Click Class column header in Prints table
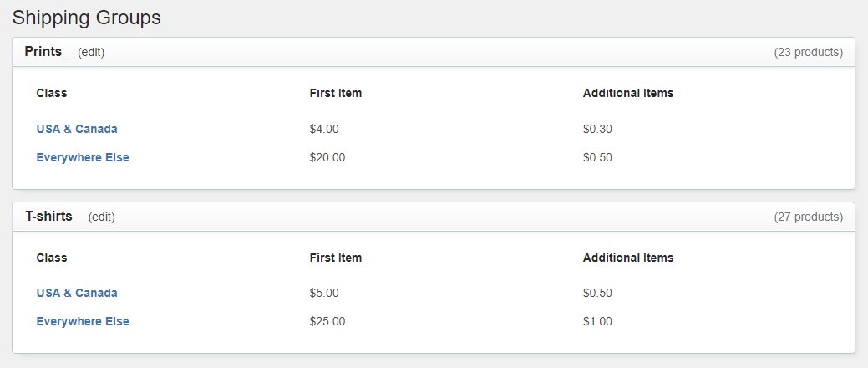The height and width of the screenshot is (368, 868). (52, 93)
